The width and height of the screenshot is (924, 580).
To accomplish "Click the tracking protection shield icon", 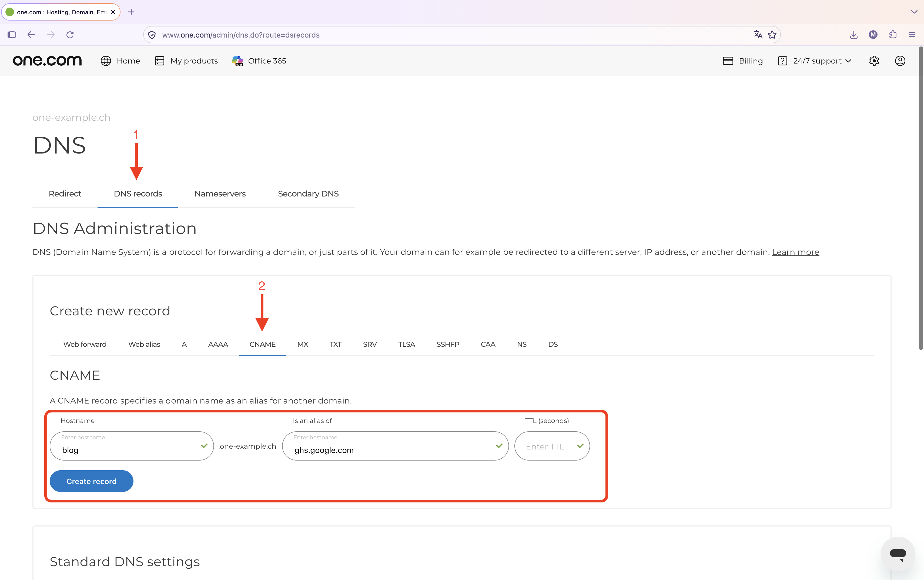I will tap(152, 35).
